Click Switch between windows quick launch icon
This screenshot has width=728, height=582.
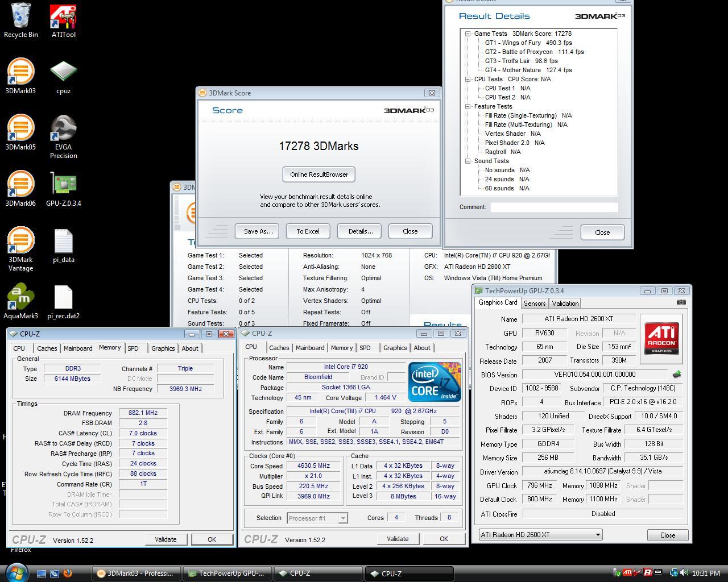pos(55,573)
